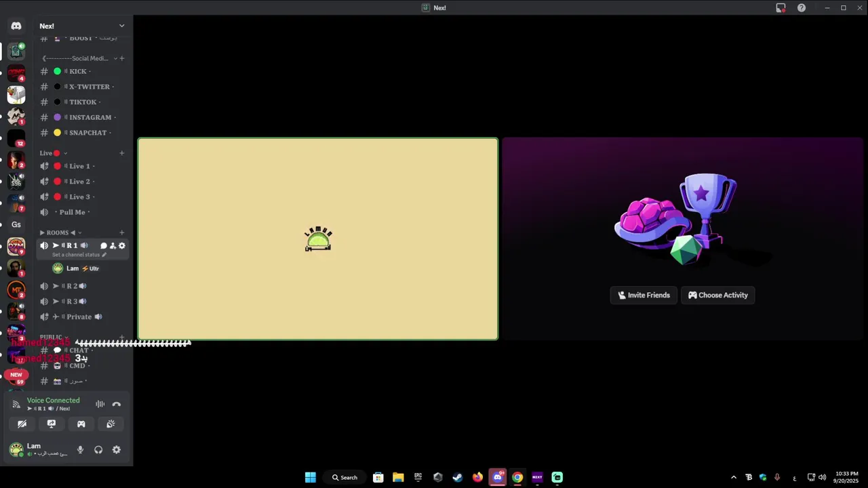Toggle deafen headphones in user panel
Image resolution: width=868 pixels, height=488 pixels.
click(x=98, y=449)
